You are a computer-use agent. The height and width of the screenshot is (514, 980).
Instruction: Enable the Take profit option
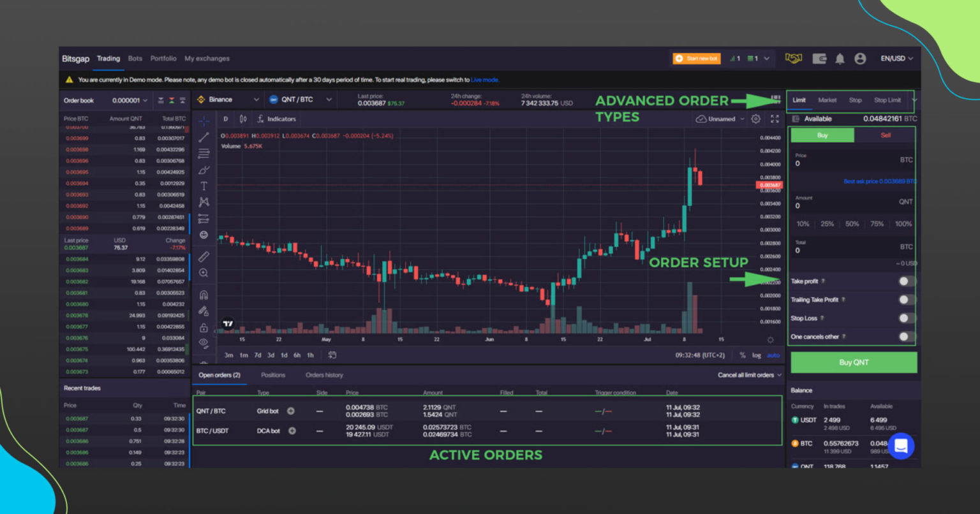pyautogui.click(x=903, y=281)
